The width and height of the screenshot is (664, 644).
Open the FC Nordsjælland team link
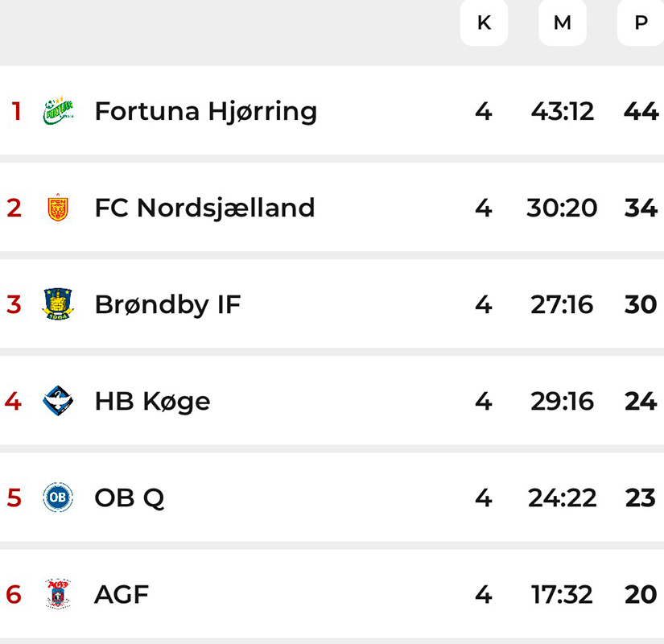(x=204, y=208)
